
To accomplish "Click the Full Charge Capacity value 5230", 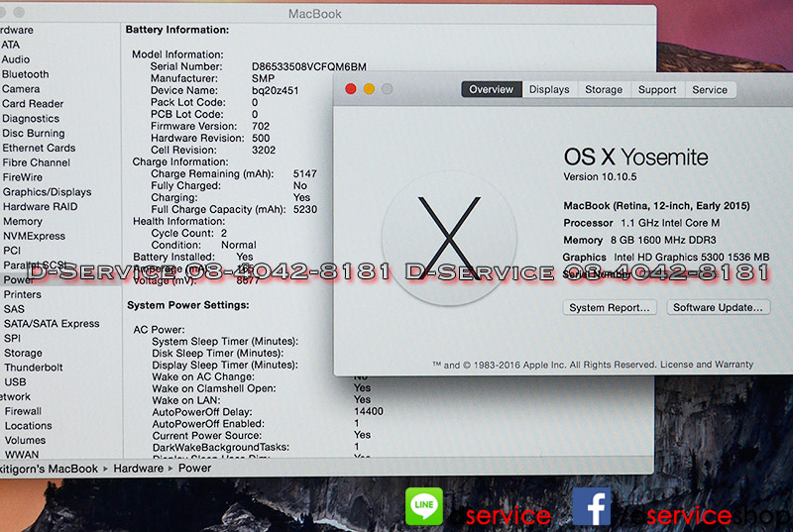I will (x=305, y=209).
